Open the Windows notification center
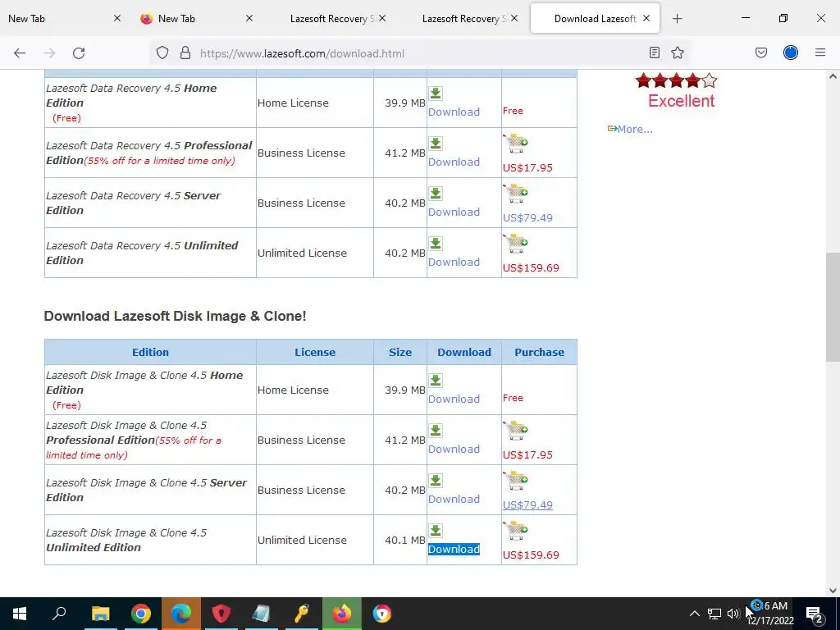The width and height of the screenshot is (840, 630). [x=815, y=614]
